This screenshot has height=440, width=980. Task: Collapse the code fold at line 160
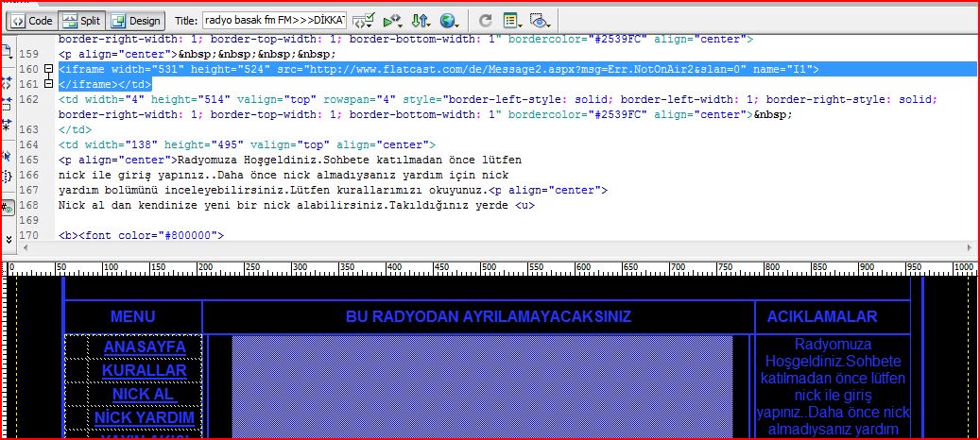coord(49,69)
